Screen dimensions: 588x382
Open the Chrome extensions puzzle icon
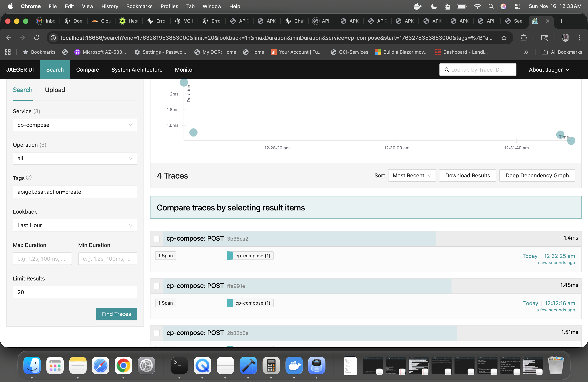coord(524,38)
